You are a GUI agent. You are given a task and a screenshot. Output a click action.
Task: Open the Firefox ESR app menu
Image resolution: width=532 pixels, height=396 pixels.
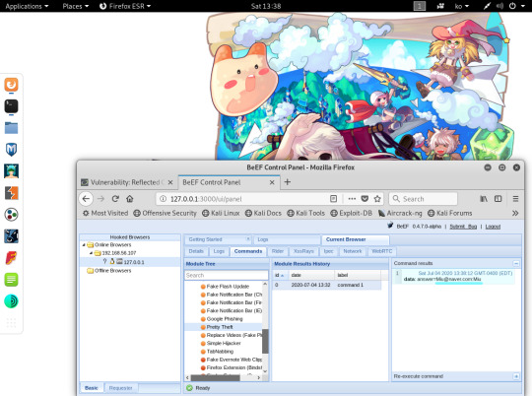[125, 6]
